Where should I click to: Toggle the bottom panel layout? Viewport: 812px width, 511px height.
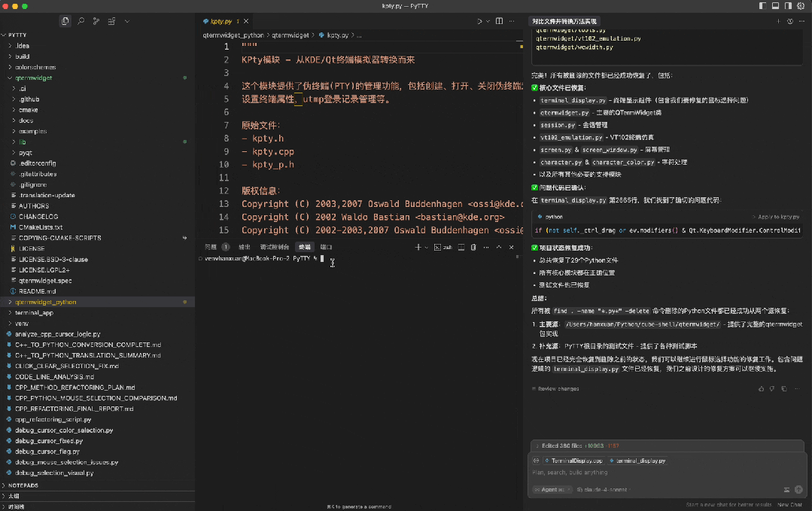[775, 6]
